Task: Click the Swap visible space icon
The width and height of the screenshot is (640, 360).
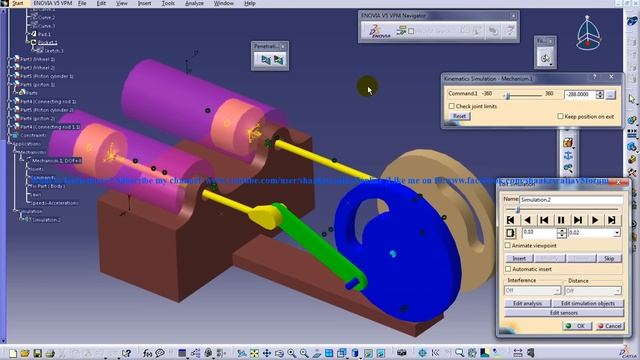Action: 380,353
